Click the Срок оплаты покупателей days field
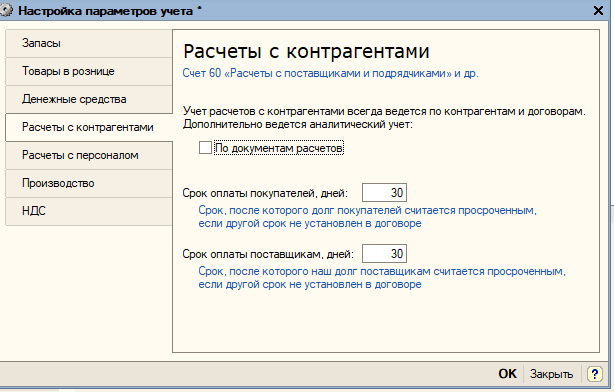 coord(384,193)
